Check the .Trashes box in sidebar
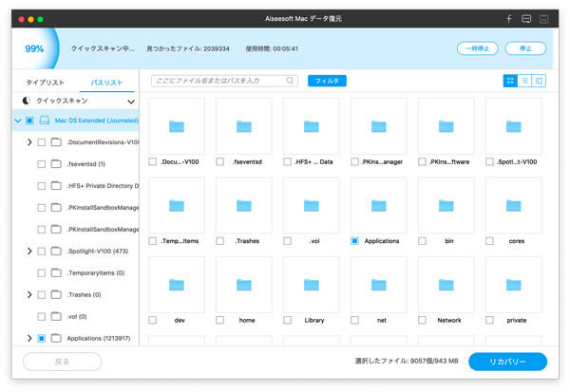This screenshot has height=392, width=570. click(x=41, y=294)
